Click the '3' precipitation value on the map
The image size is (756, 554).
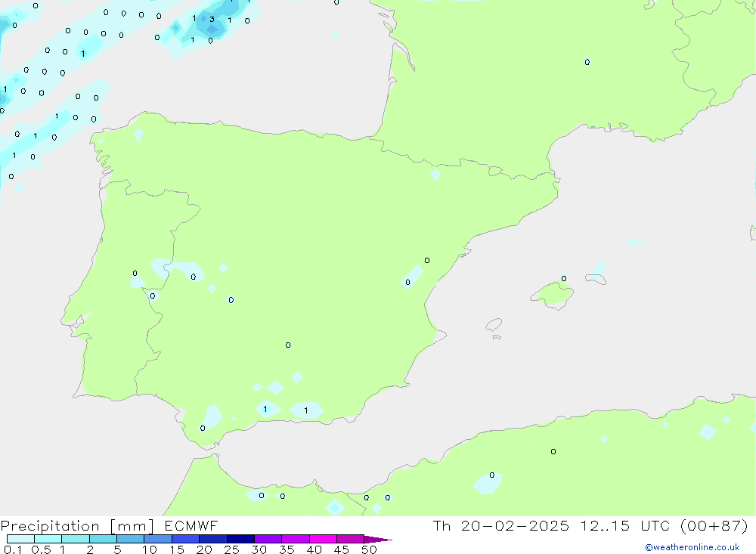[x=212, y=20]
